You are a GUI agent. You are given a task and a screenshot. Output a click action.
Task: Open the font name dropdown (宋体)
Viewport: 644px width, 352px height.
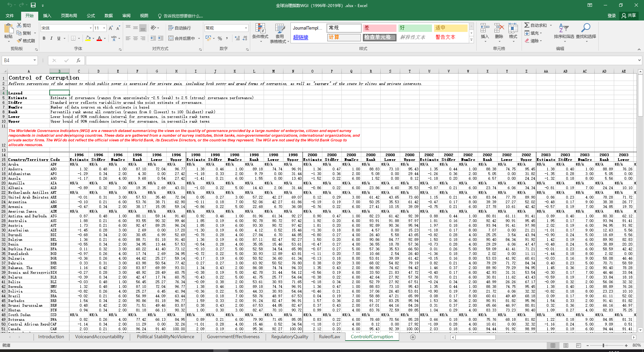click(91, 28)
